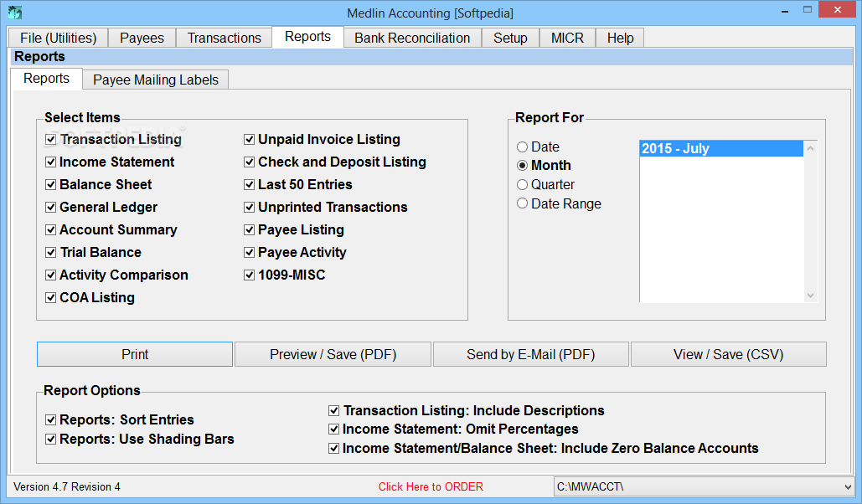This screenshot has width=862, height=504.
Task: Click Send by E-Mail (PDF) button
Action: pos(530,354)
